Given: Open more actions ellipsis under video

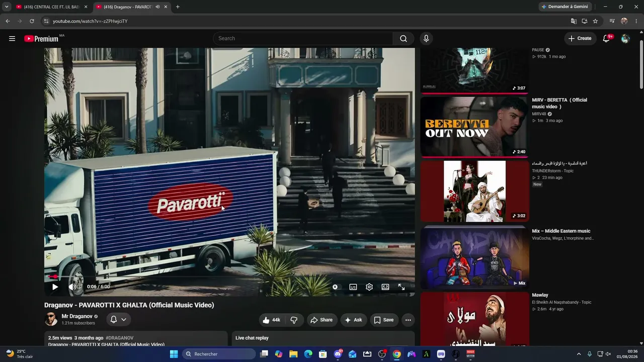Looking at the screenshot, I should coord(408,320).
